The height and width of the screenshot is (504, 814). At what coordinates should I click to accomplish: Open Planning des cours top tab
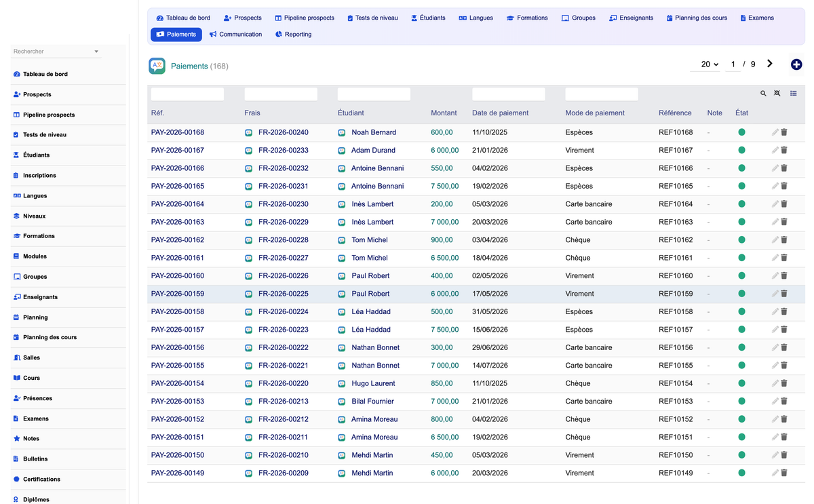pyautogui.click(x=697, y=18)
